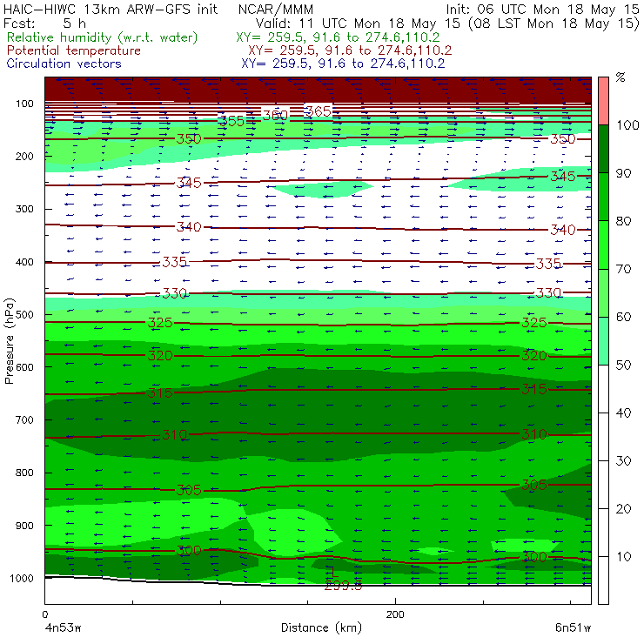The width and height of the screenshot is (644, 644).
Task: Click the blue 'Circulation vectors' legend
Action: point(64,64)
